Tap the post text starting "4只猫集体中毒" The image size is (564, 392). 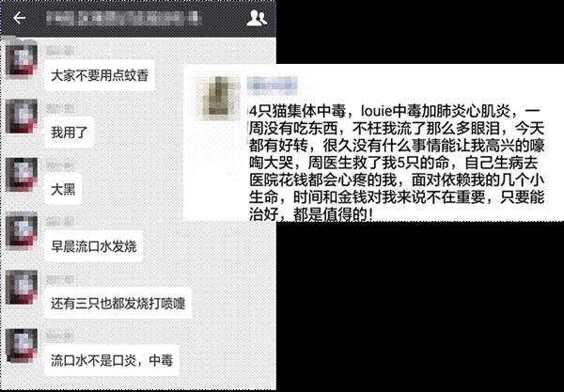[x=397, y=163]
